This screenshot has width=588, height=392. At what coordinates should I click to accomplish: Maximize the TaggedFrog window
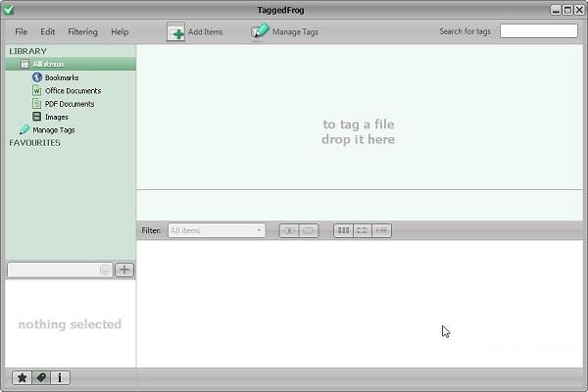(x=567, y=10)
